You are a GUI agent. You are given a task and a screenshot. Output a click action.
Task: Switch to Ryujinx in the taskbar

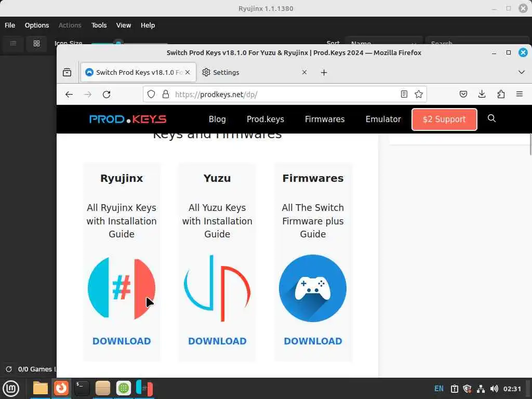(x=144, y=388)
